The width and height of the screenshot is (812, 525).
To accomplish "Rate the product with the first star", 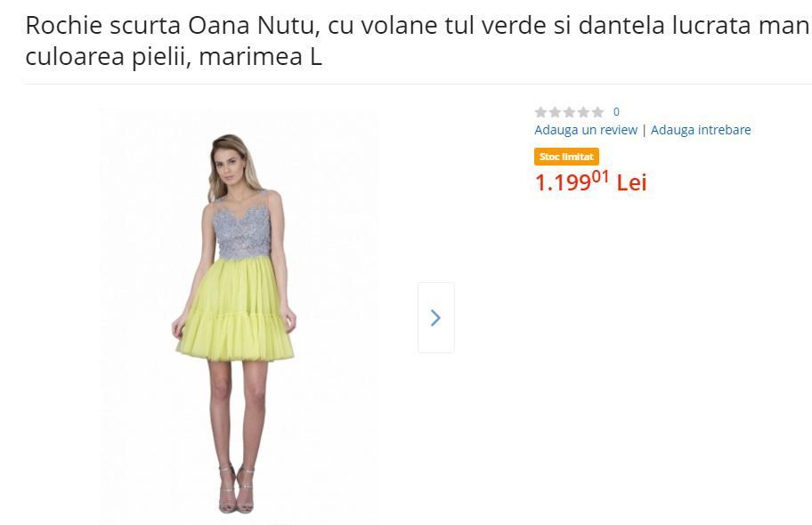I will tap(540, 112).
